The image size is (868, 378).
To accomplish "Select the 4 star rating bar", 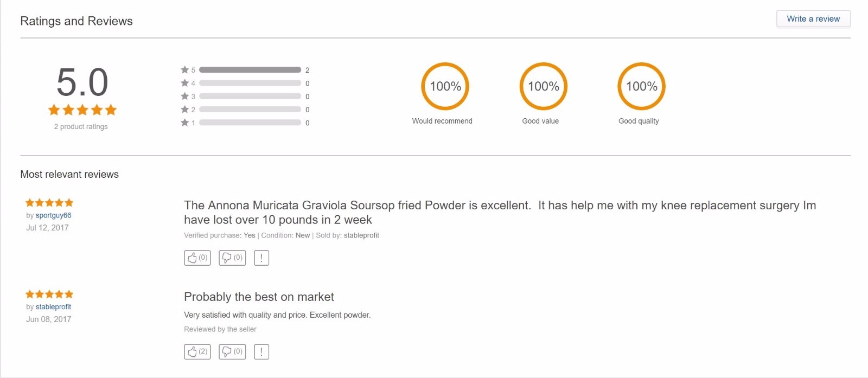I will coord(250,84).
